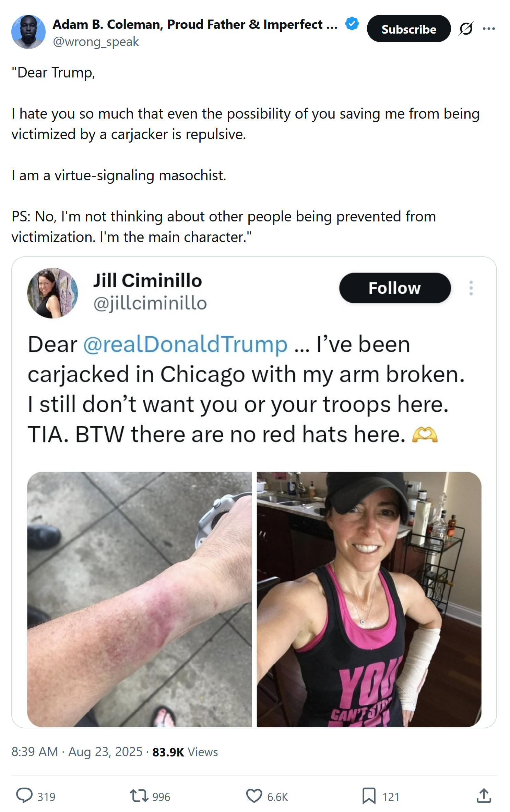
Task: Open Jill Ciminillo's avatar
Action: (x=52, y=293)
